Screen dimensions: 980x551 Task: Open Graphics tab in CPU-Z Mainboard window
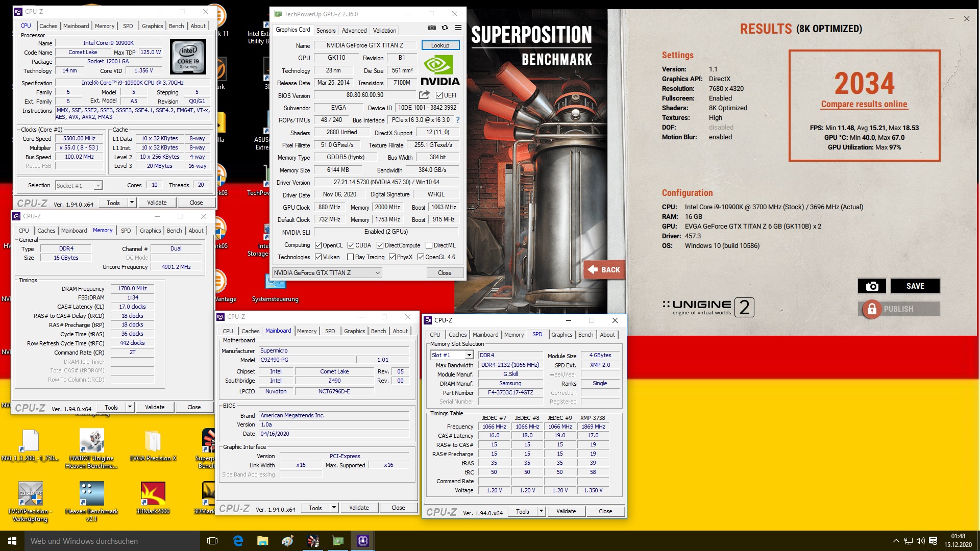[355, 331]
